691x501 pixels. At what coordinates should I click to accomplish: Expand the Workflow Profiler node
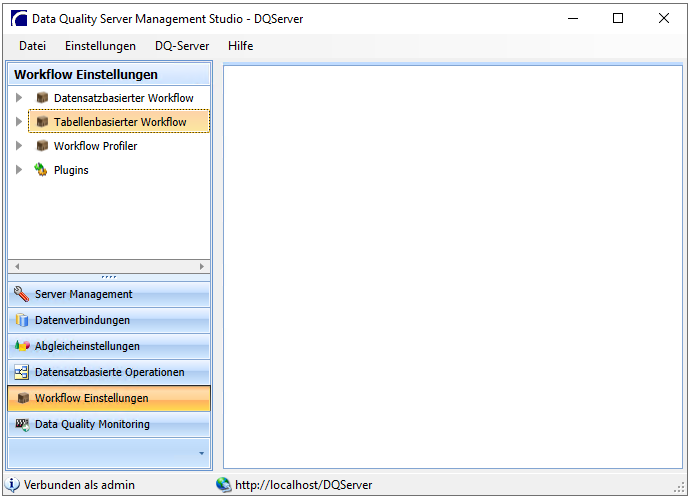19,145
